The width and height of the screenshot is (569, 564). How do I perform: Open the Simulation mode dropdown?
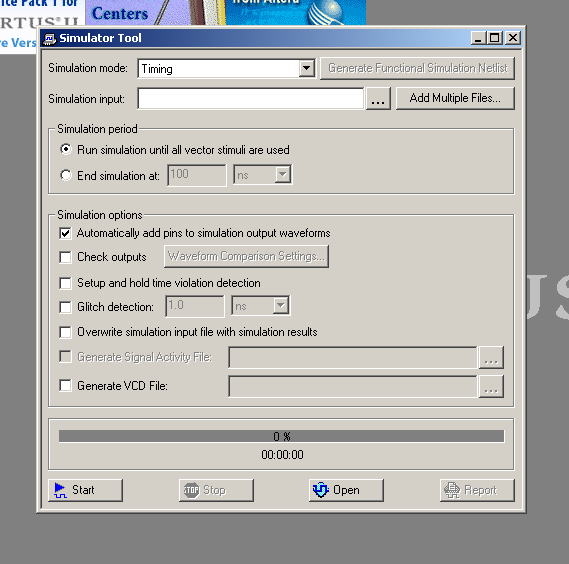pos(307,68)
